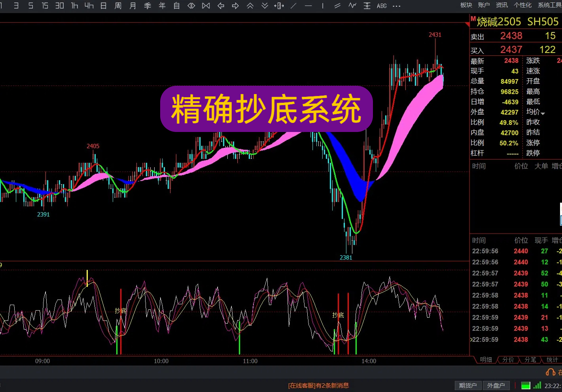Viewport: 562px width, 392px height.
Task: Click the 期货户 button
Action: coord(468,385)
